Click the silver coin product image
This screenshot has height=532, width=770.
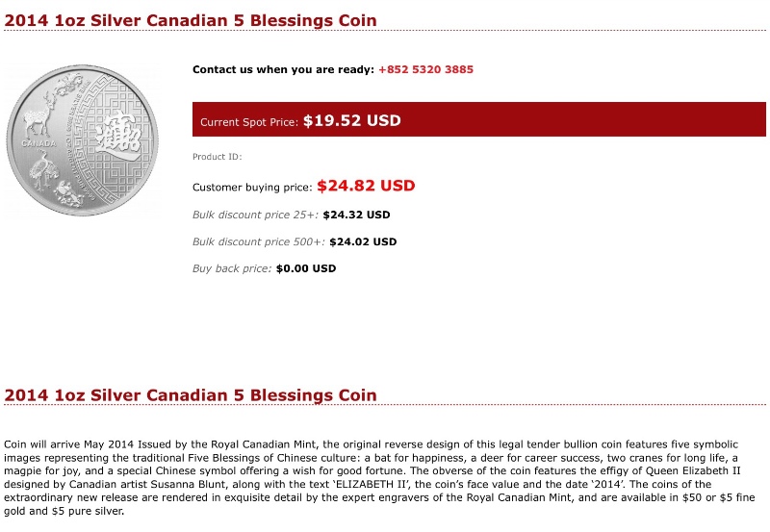pyautogui.click(x=83, y=140)
